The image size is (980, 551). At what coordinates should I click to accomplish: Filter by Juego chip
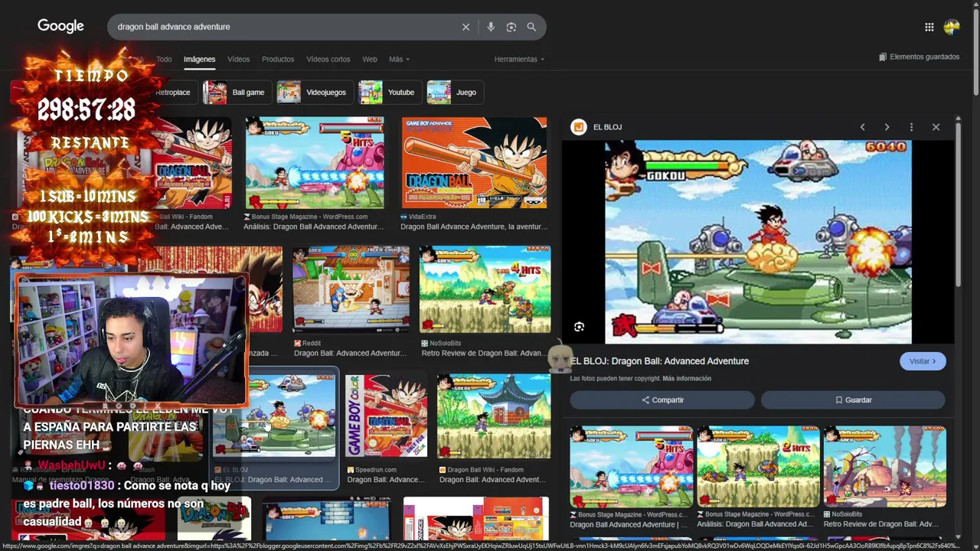(x=454, y=93)
